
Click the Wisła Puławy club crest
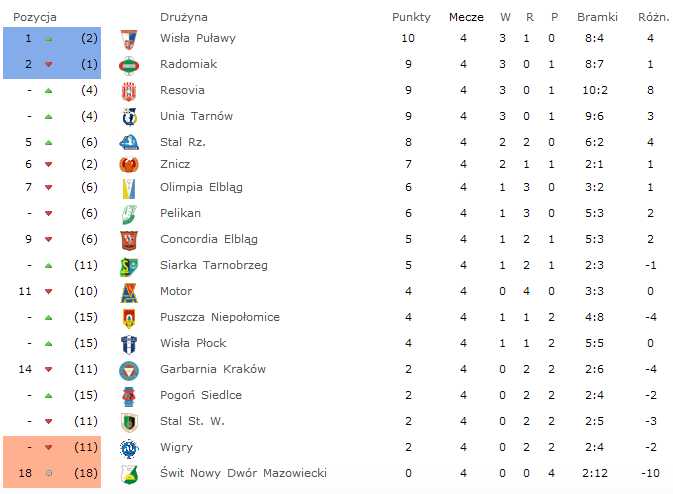129,39
